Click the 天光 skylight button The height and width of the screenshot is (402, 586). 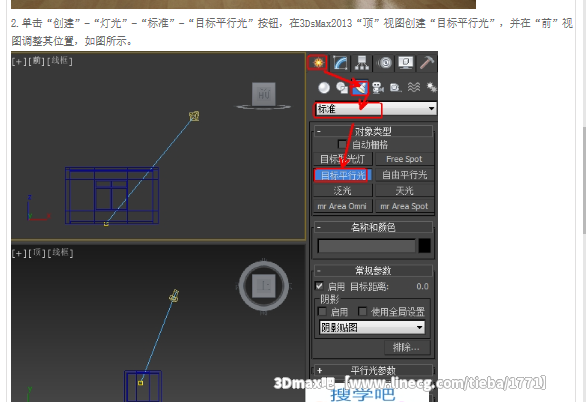coord(404,191)
